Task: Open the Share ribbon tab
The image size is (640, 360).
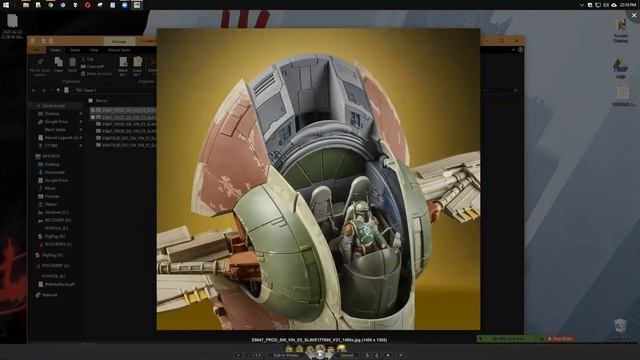Action: coord(75,50)
